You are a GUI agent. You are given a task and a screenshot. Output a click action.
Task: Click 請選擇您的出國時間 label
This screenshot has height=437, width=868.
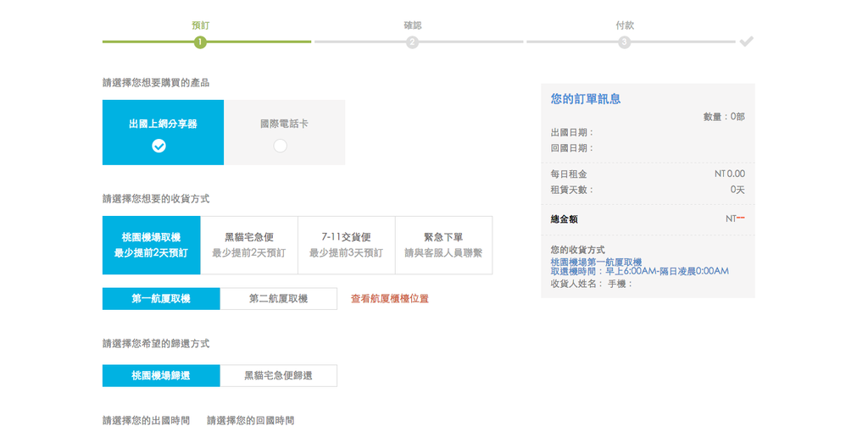coord(146,420)
